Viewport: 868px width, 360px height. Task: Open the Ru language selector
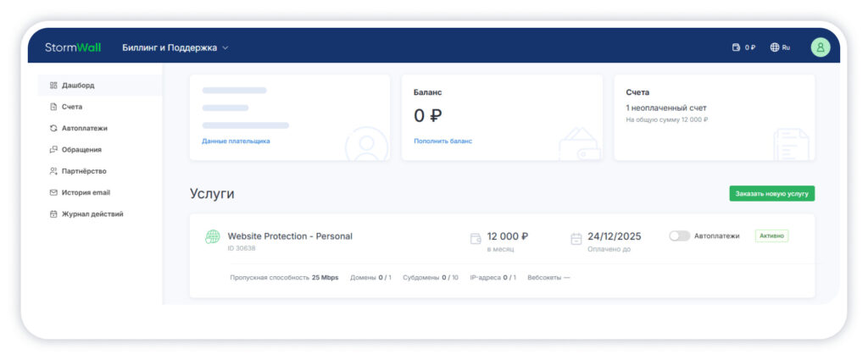[x=786, y=47]
